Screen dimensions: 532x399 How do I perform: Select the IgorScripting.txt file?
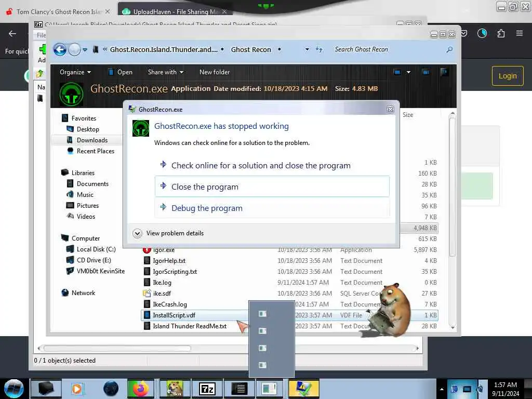click(175, 271)
